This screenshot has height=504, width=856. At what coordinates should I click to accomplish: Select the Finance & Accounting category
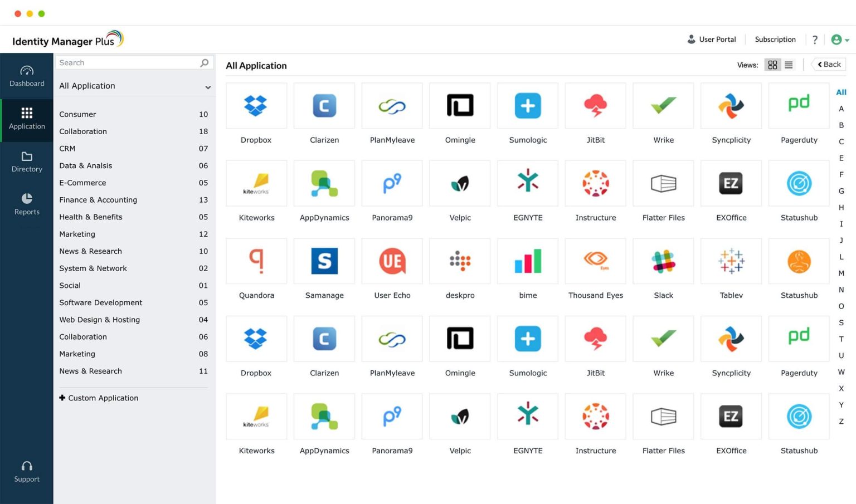pos(98,200)
